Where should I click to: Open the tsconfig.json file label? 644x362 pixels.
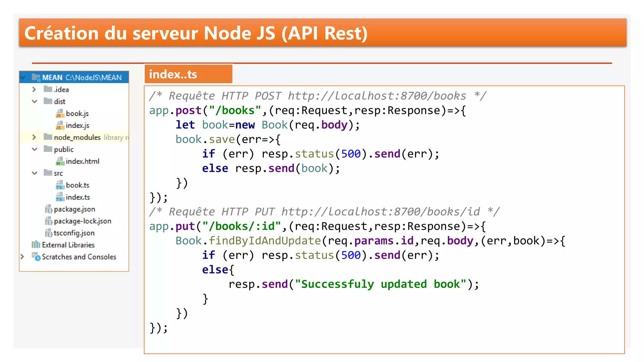74,233
